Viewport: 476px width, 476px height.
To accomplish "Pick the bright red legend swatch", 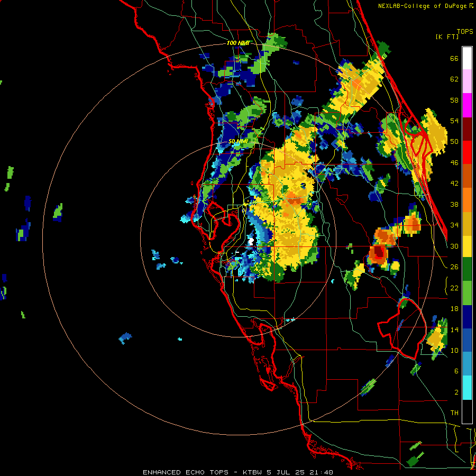I will pos(467,152).
